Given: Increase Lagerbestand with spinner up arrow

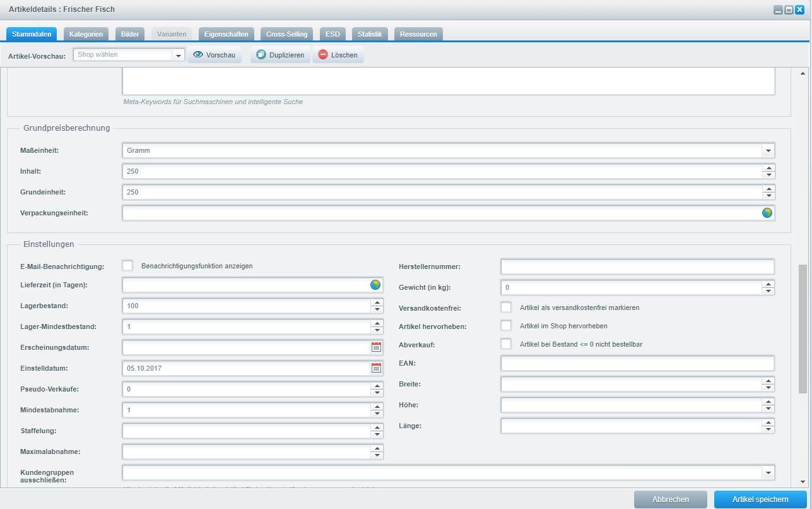Looking at the screenshot, I should tap(377, 302).
